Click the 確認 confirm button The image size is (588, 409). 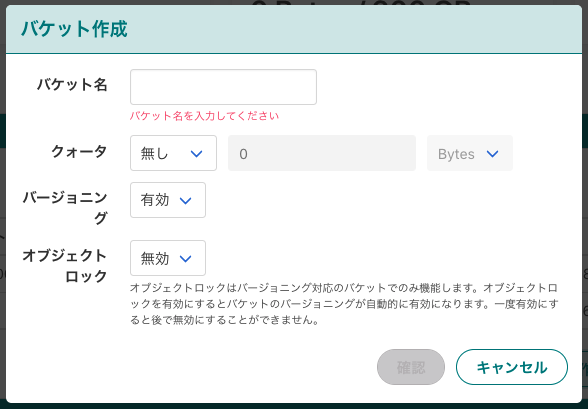click(411, 367)
